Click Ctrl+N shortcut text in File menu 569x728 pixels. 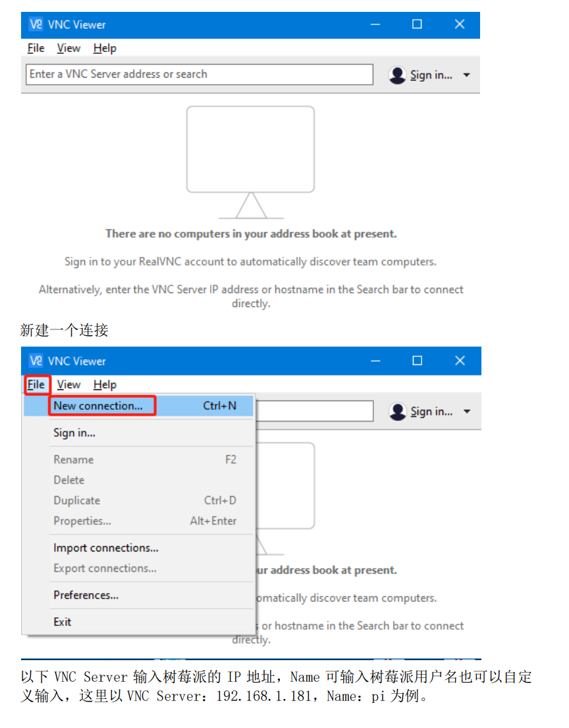219,406
